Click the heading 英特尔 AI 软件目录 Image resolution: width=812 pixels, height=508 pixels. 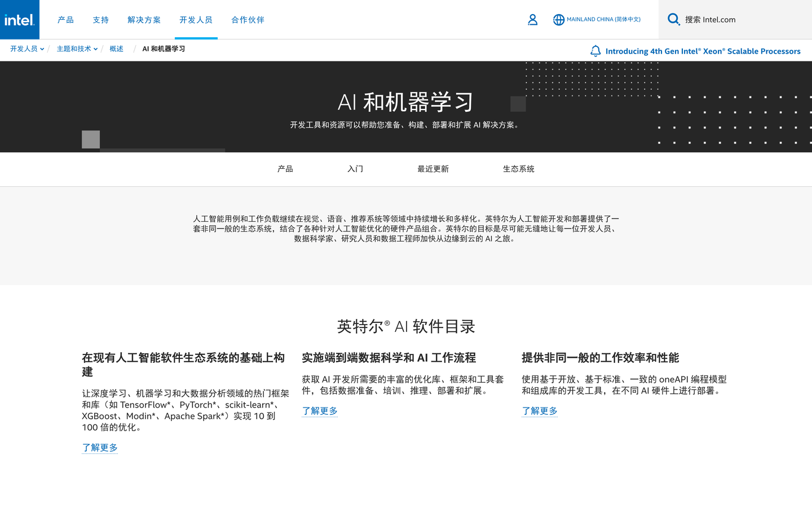pos(406,326)
